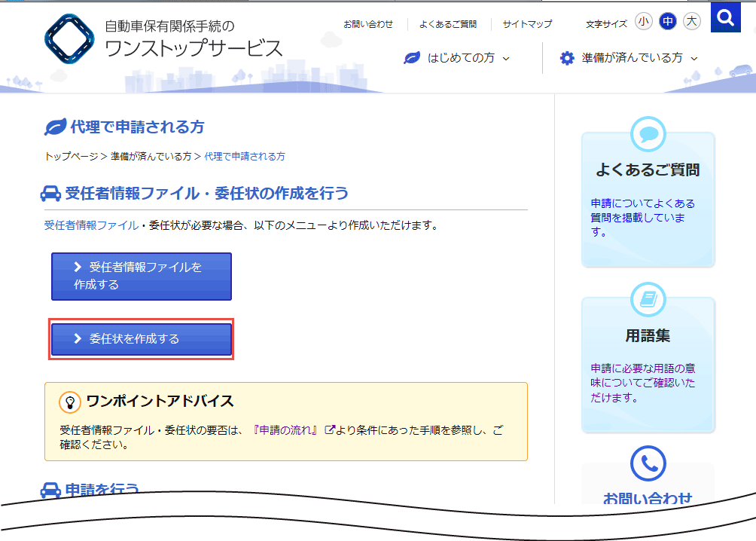Set text size to large (大)
The width and height of the screenshot is (756, 541).
tap(691, 21)
